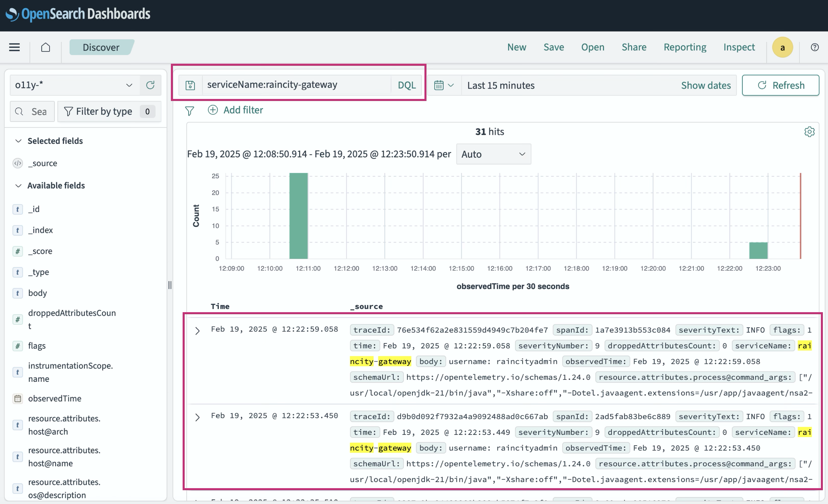
Task: Collapse the Available fields section
Action: (x=18, y=186)
